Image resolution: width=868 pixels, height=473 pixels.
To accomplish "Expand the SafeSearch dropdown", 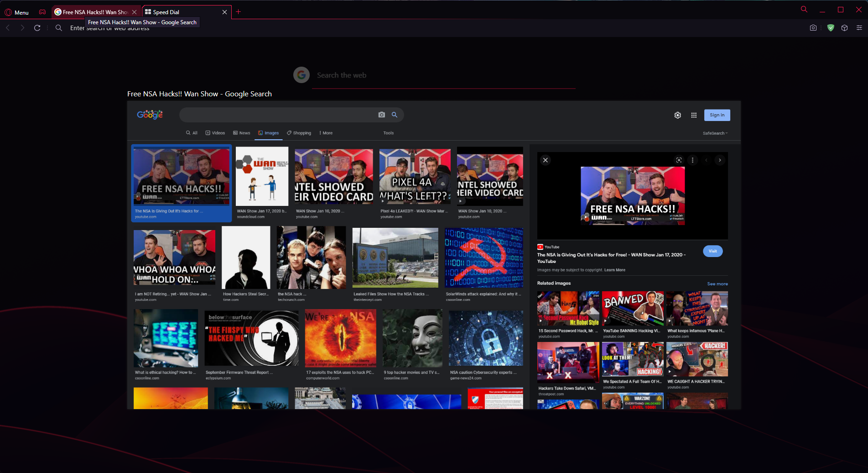I will (x=715, y=133).
